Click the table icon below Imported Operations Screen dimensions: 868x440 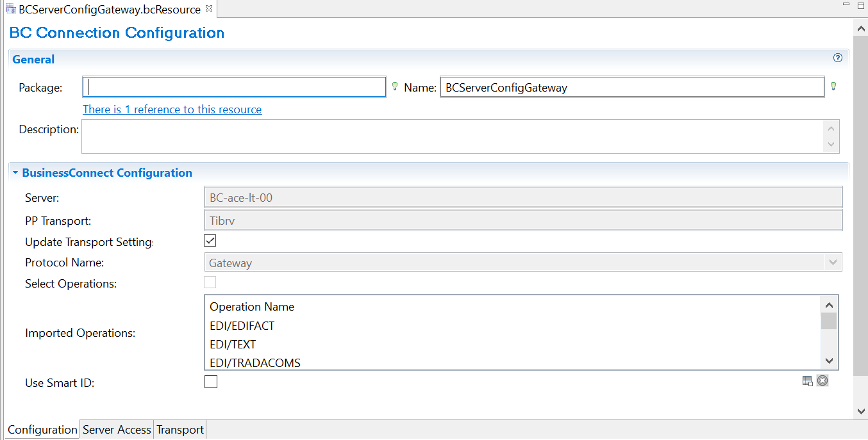point(808,381)
